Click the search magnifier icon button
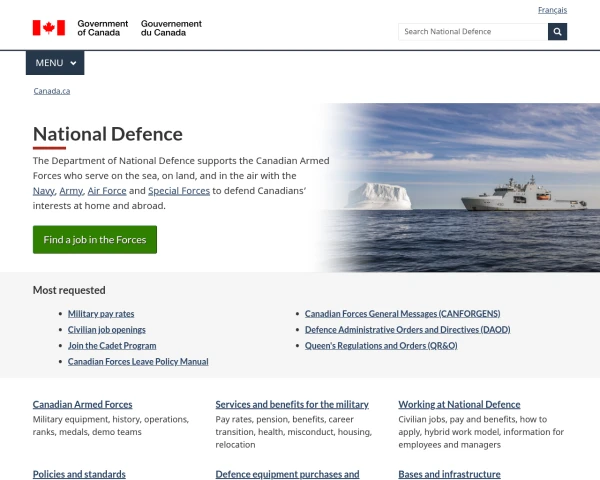Screen dimensions: 600x480 [x=557, y=32]
